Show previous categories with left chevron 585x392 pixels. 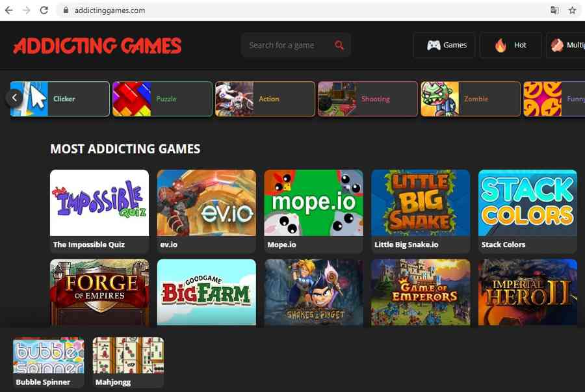tap(14, 98)
